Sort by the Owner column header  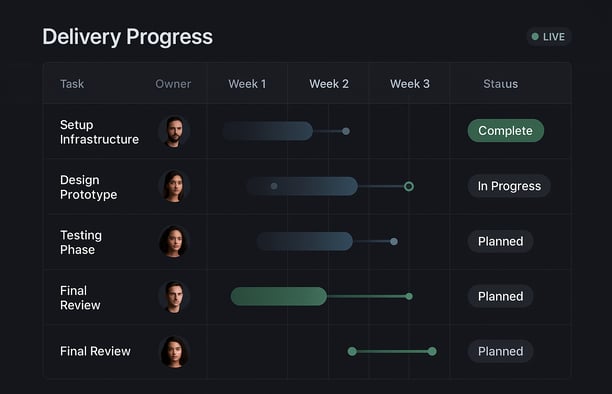pos(173,84)
